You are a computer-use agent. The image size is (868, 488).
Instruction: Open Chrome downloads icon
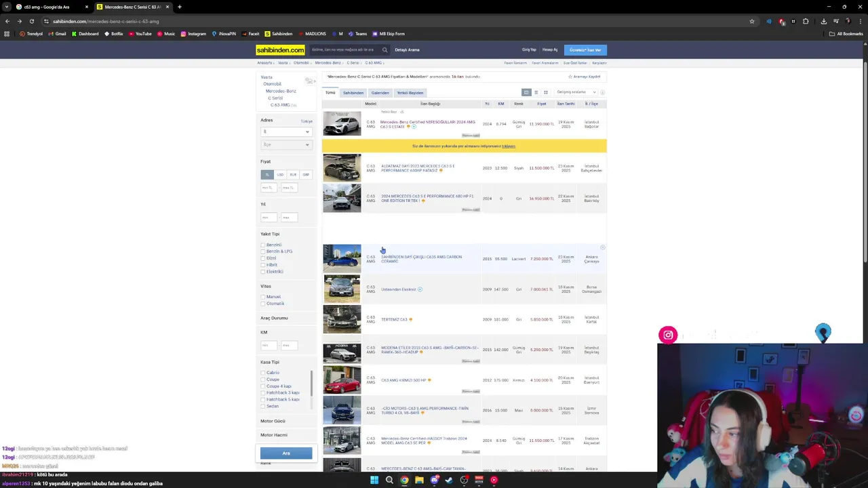tap(823, 21)
